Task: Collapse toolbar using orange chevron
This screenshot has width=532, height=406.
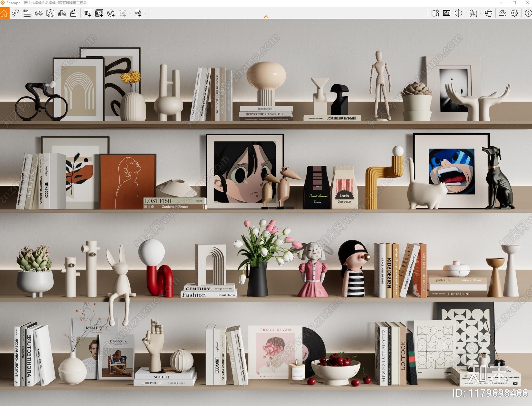Action: coord(266,16)
